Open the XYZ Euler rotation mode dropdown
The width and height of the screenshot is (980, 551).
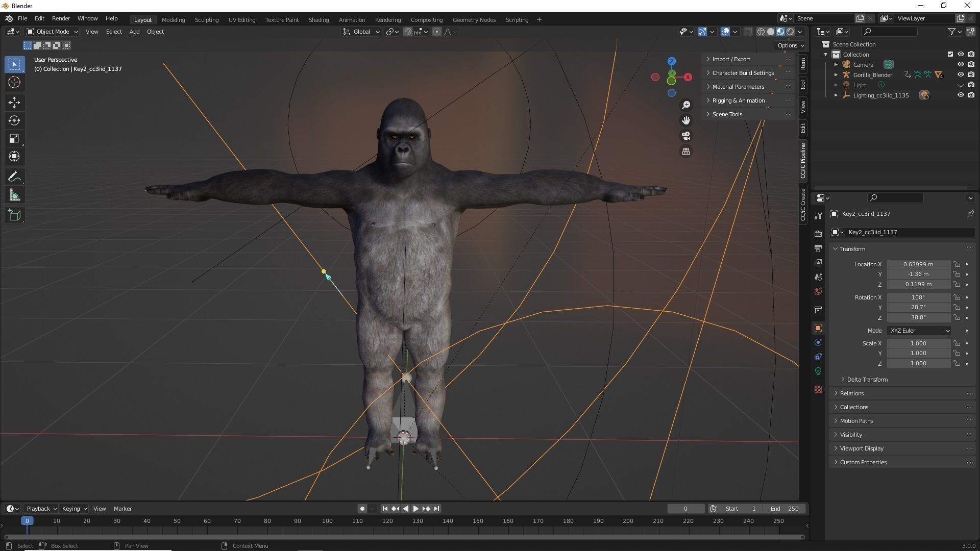pyautogui.click(x=919, y=331)
